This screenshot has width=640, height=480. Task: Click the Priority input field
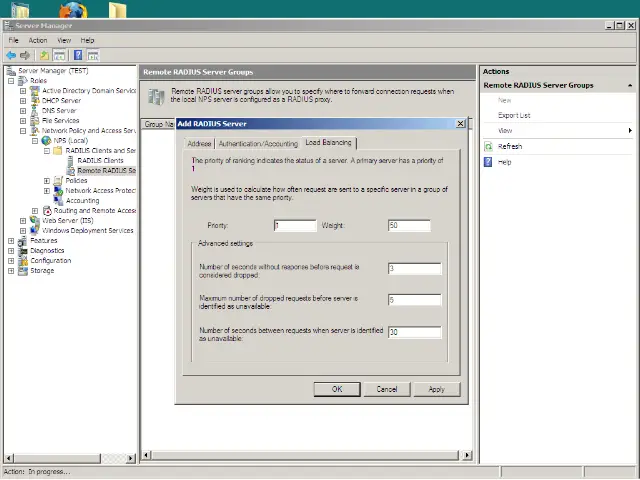click(295, 225)
